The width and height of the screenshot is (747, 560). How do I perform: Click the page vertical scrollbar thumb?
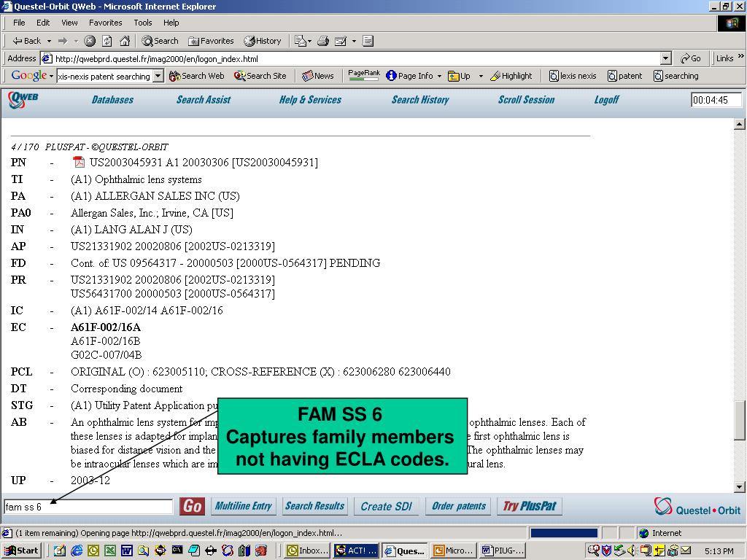739,421
